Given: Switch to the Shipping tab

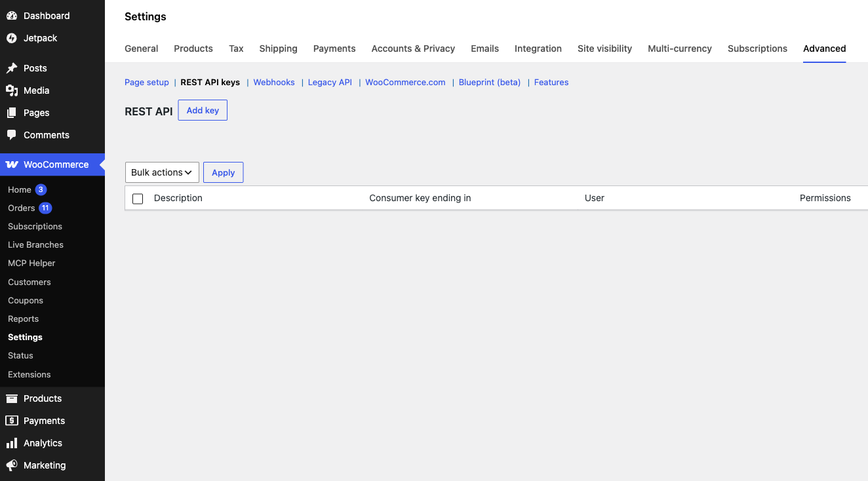Looking at the screenshot, I should (278, 48).
